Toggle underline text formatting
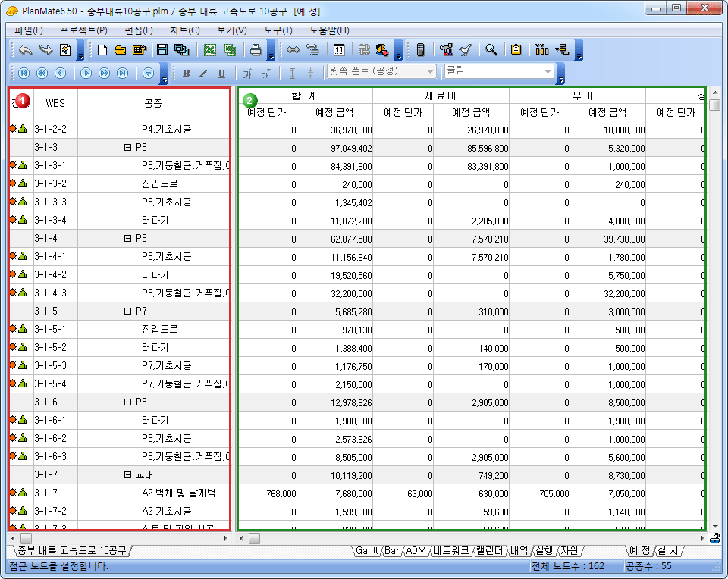This screenshot has height=579, width=728. [x=221, y=73]
